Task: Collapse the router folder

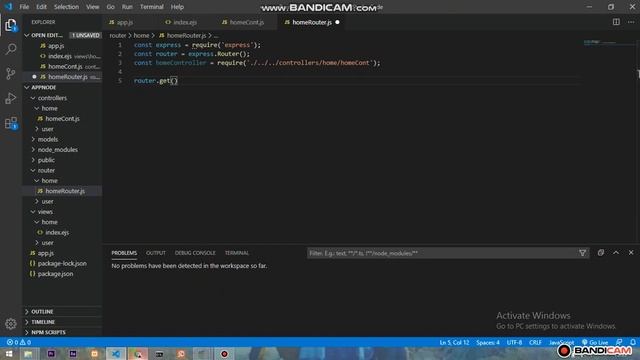Action: 46,170
